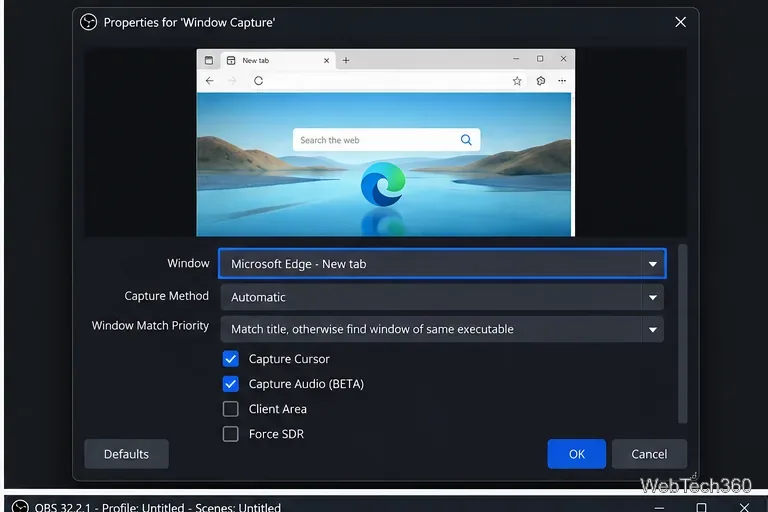Viewport: 768px width, 512px height.
Task: Uncheck the Capture Cursor checkbox
Action: (231, 359)
